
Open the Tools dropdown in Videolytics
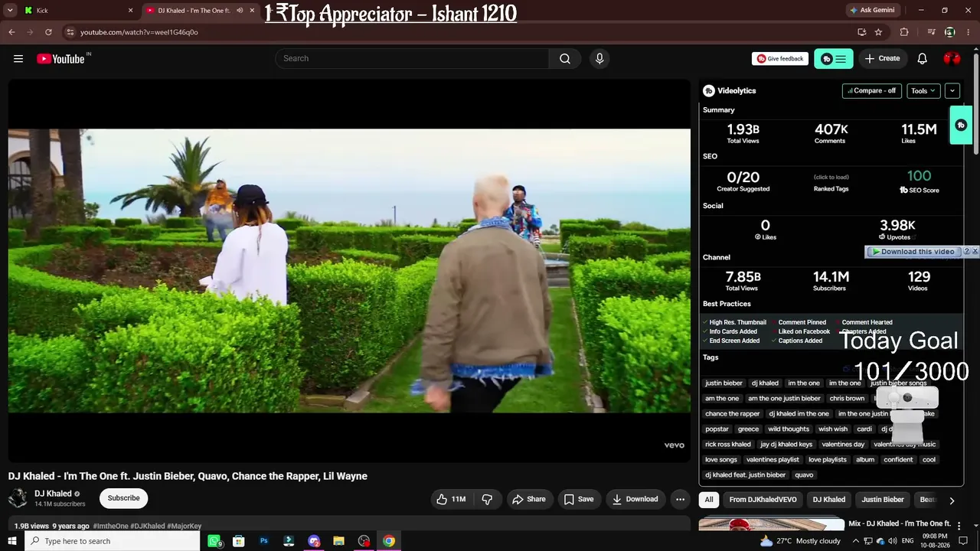(923, 90)
